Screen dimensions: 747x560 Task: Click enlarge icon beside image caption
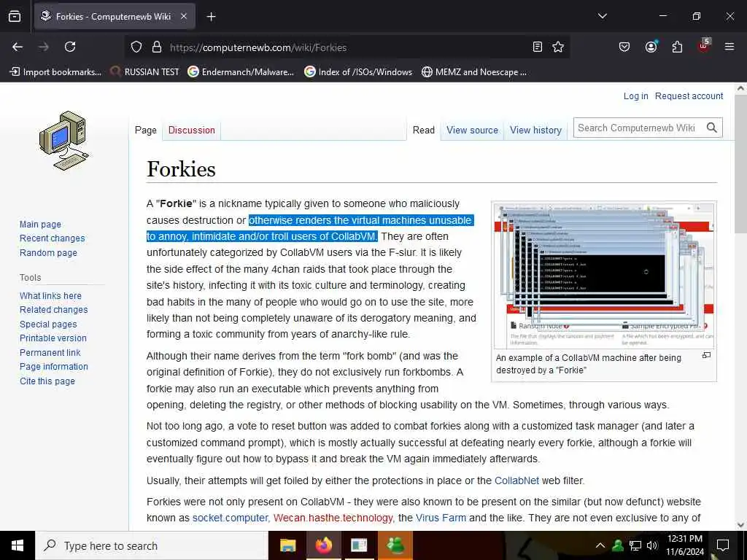coord(706,355)
